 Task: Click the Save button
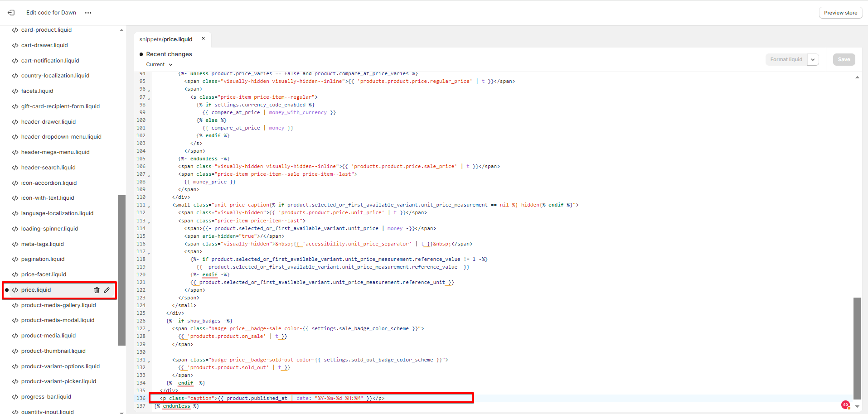point(844,59)
